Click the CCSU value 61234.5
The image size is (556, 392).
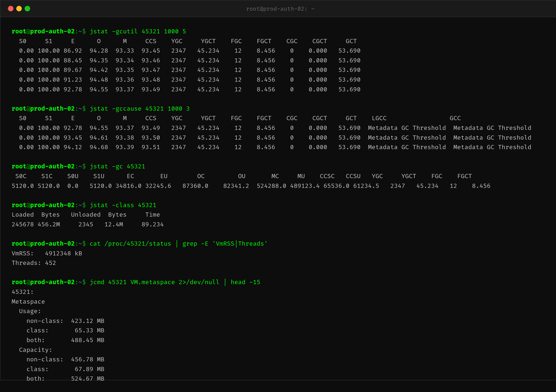(366, 186)
